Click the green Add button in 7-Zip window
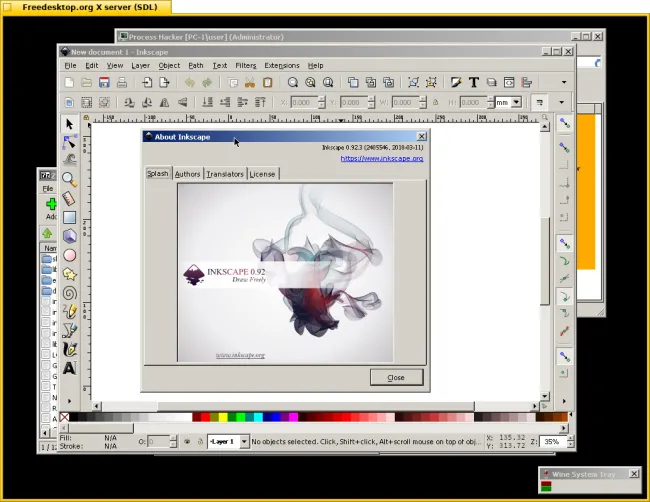 pos(51,209)
